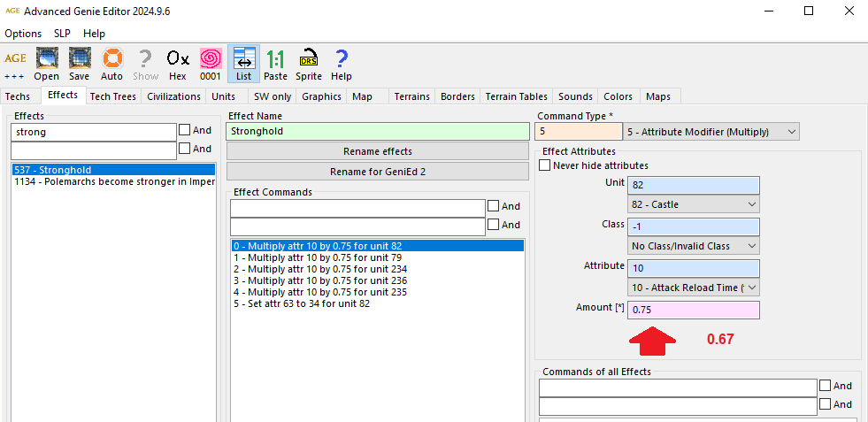
Task: Check the first And box under Effect Commands
Action: point(494,206)
